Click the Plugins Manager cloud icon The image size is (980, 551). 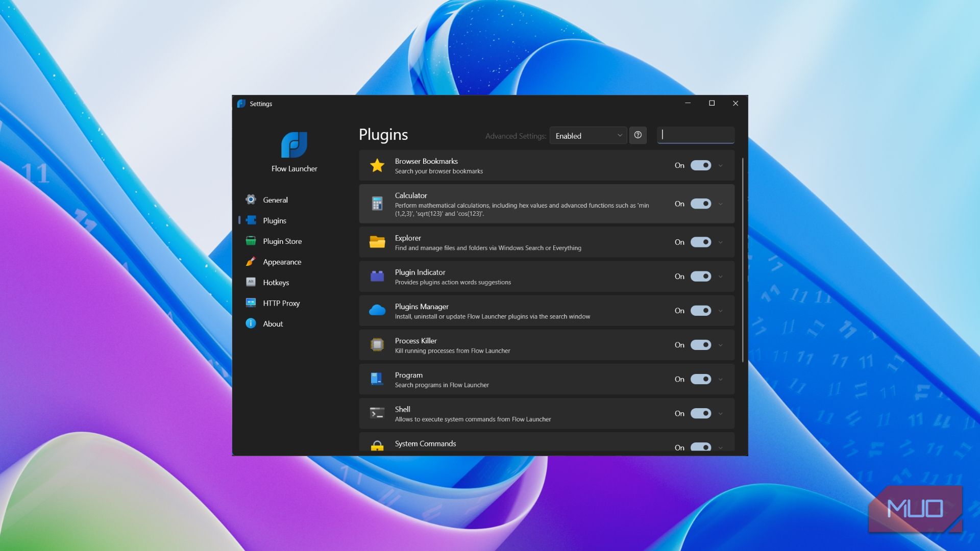377,310
